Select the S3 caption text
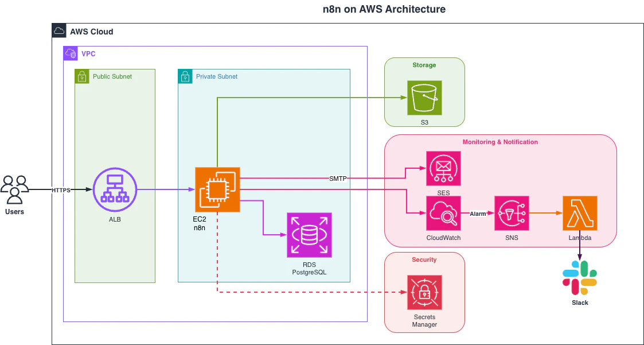The image size is (644, 345). tap(424, 122)
